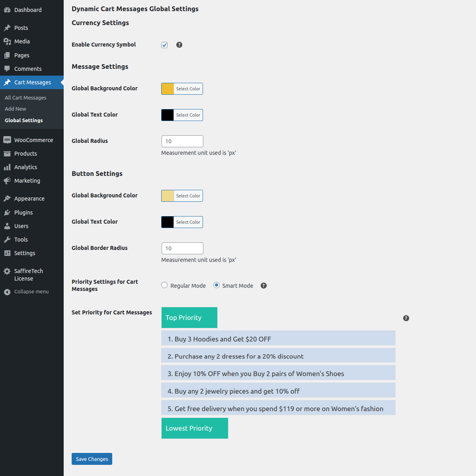Click help icon beside Top Priority list
The height and width of the screenshot is (476, 476).
[406, 318]
